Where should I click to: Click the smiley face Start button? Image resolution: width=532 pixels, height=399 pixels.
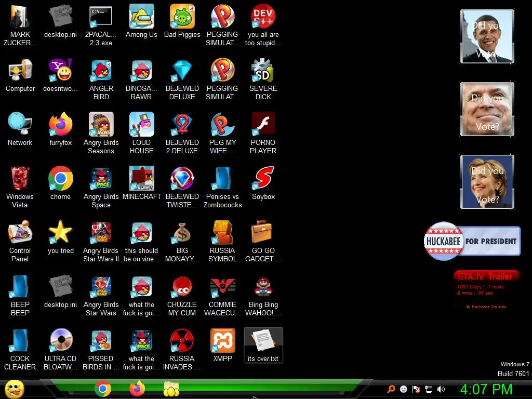click(14, 389)
